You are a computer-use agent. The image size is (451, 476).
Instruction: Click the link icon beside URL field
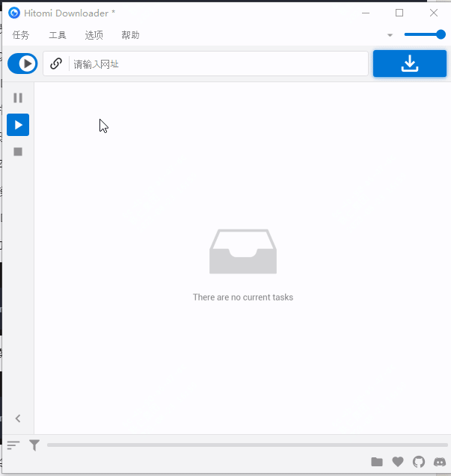point(55,64)
